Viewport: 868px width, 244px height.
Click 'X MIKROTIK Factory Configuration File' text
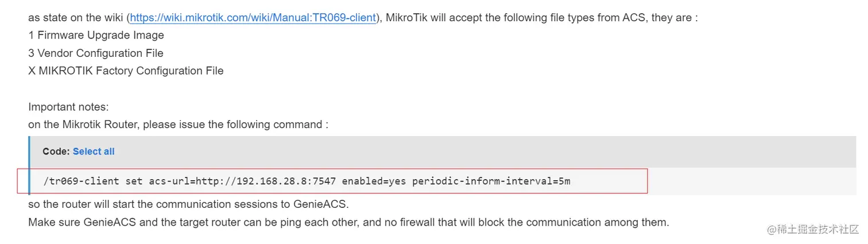tap(126, 71)
